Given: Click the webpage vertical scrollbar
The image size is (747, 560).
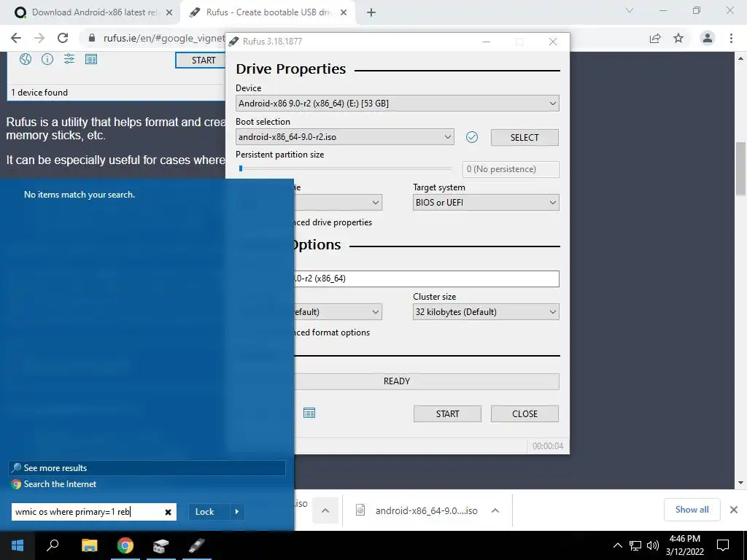Looking at the screenshot, I should pos(740,169).
